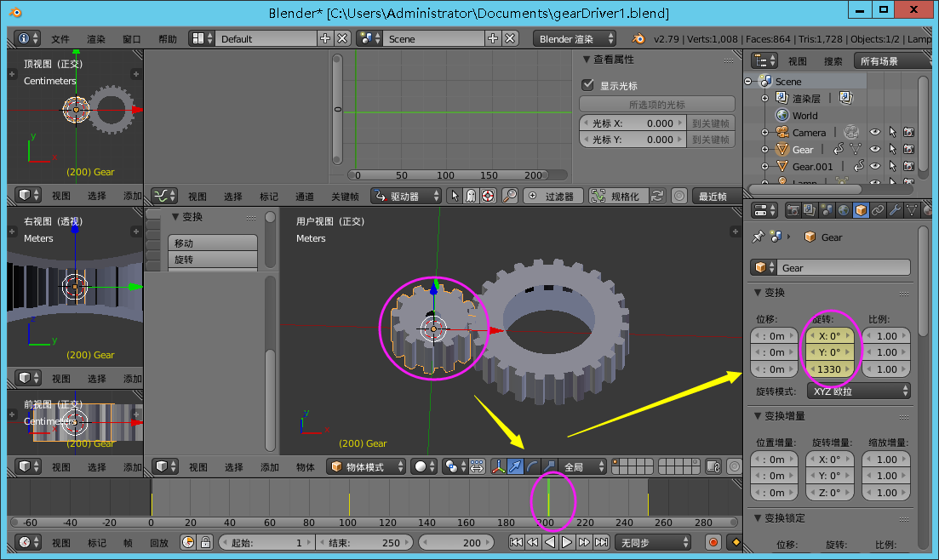939x560 pixels.
Task: Select the scale manipulator icon
Action: pyautogui.click(x=548, y=466)
